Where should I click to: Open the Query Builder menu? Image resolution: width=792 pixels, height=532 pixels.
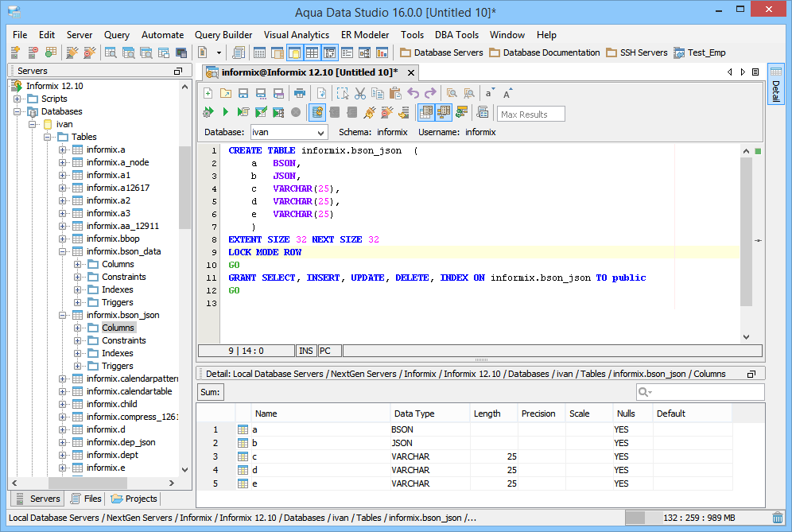pos(223,35)
